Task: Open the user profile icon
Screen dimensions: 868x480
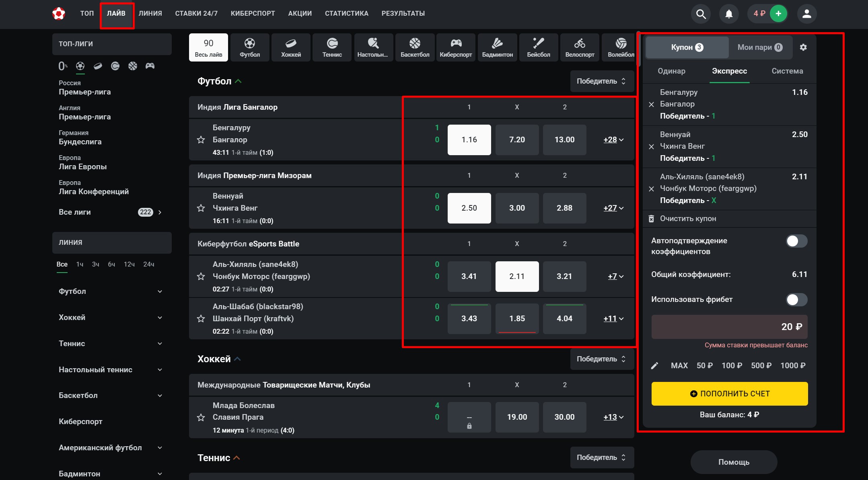Action: coord(806,14)
